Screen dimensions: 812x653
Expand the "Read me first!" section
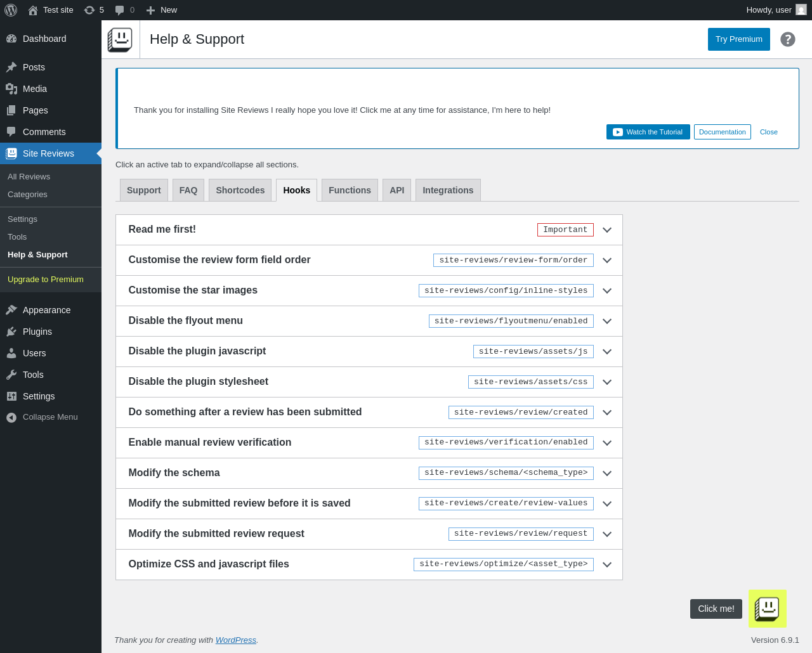(x=607, y=230)
